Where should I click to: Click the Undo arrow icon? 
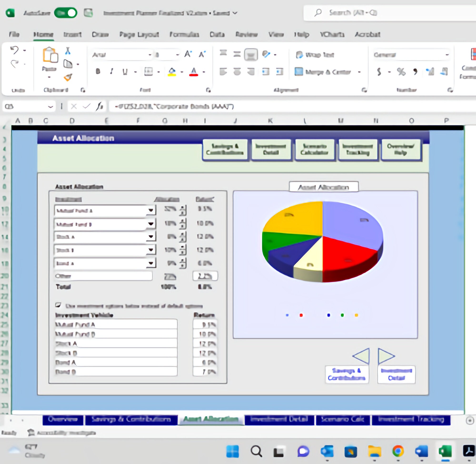(x=15, y=51)
